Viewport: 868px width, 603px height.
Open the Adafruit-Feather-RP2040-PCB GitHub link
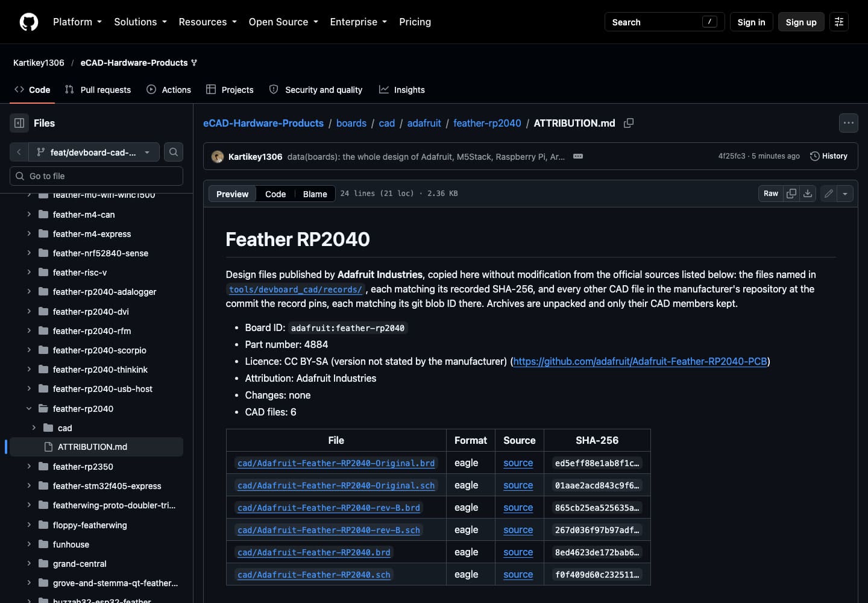640,361
